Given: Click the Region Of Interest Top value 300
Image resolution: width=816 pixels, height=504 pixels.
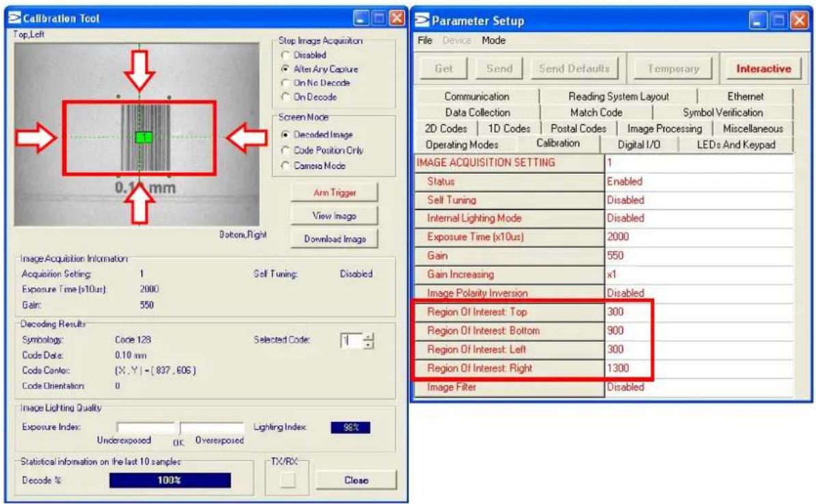Looking at the screenshot, I should pos(699,312).
